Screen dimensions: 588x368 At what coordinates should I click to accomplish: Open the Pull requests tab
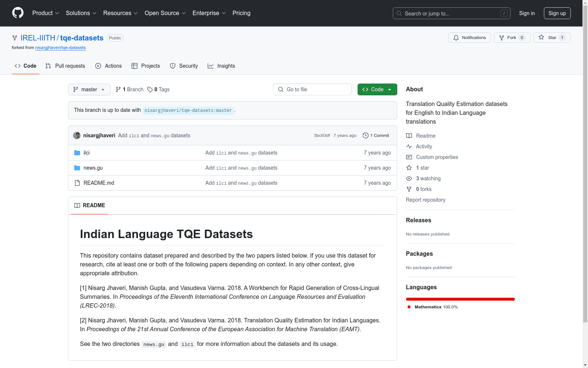click(x=65, y=66)
